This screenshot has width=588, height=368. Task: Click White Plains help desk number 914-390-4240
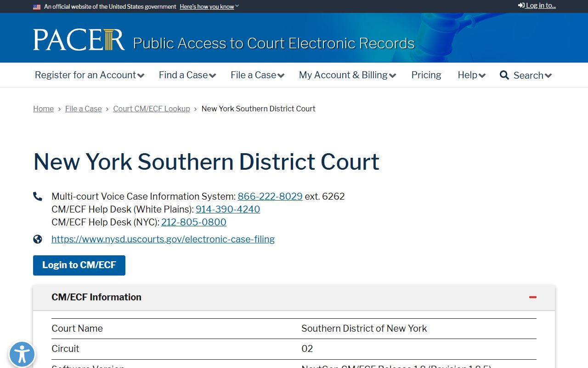tap(228, 209)
